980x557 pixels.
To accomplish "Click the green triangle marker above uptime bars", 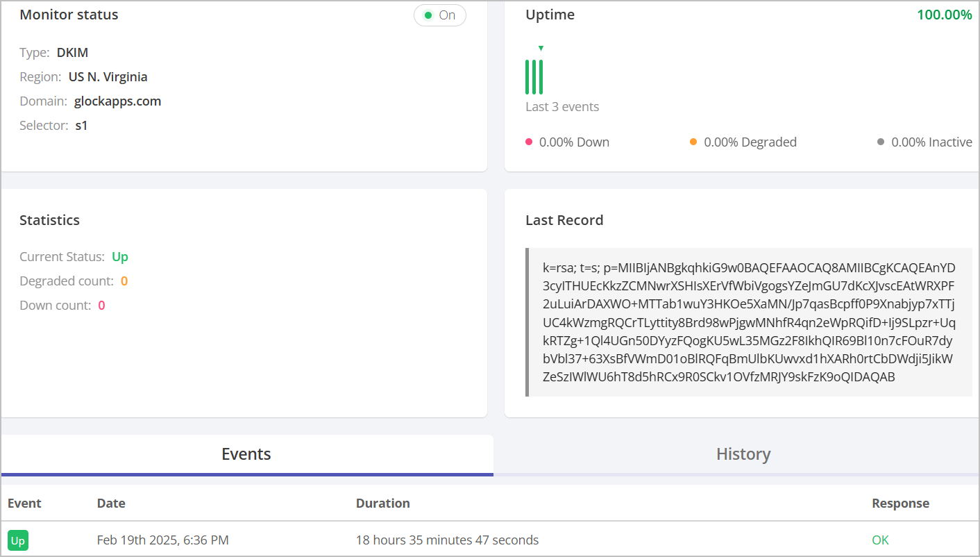I will 541,48.
